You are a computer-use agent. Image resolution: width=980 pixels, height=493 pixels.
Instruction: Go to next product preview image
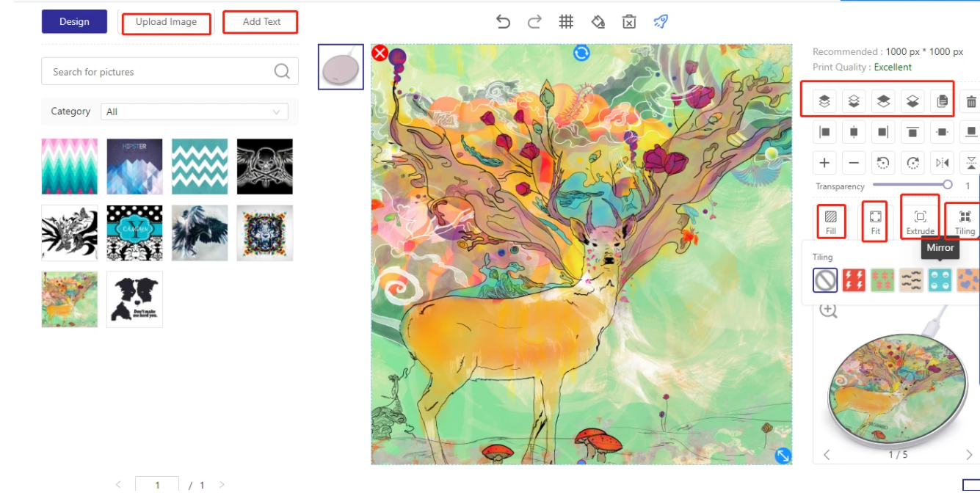coord(968,455)
